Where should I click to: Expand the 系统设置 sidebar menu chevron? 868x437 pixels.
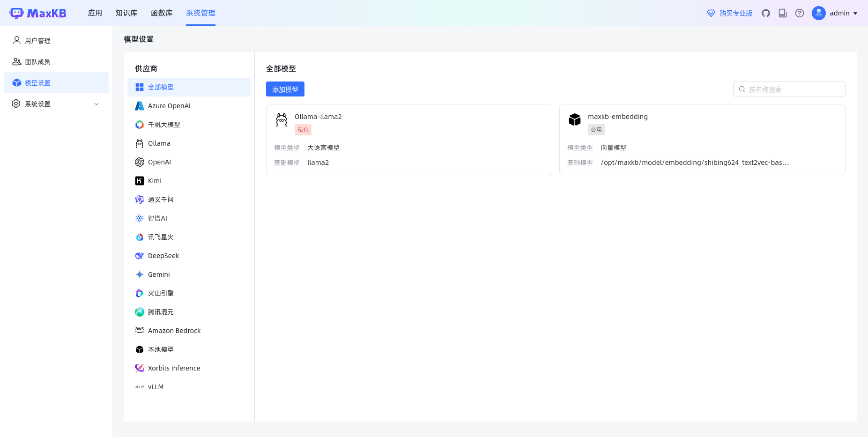(96, 104)
